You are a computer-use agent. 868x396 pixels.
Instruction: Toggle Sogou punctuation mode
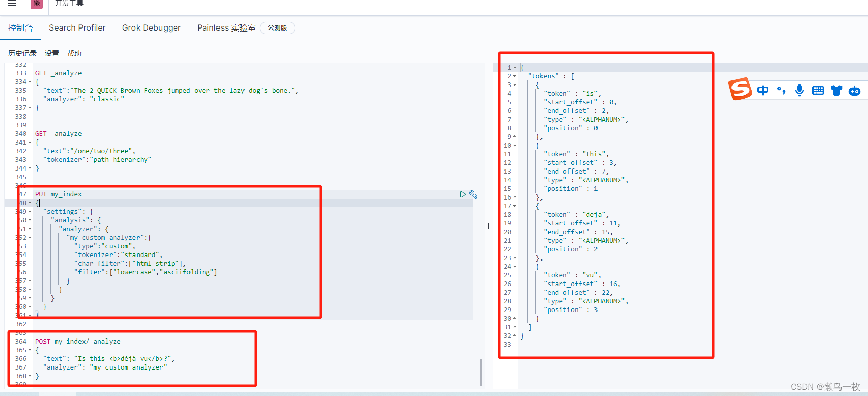click(781, 91)
